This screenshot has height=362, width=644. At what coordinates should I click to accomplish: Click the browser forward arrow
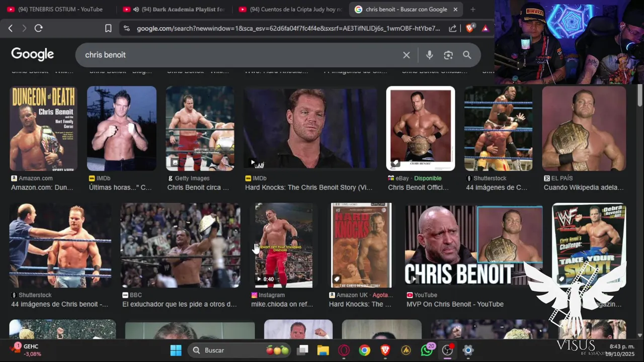(24, 29)
